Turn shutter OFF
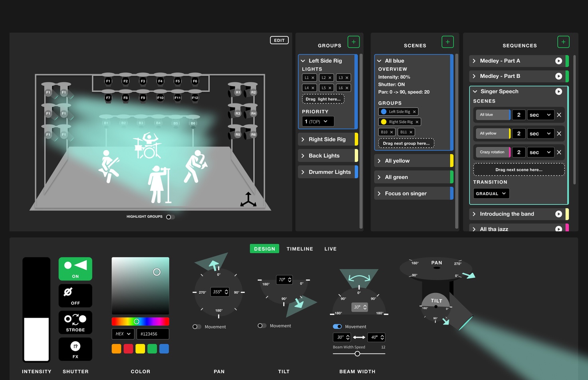This screenshot has width=588, height=380. pyautogui.click(x=75, y=295)
